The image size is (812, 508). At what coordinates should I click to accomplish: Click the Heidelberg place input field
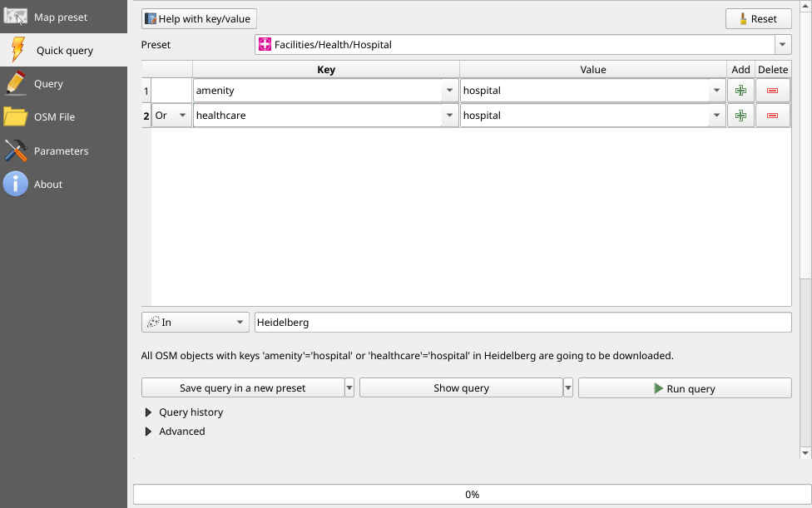(x=522, y=322)
